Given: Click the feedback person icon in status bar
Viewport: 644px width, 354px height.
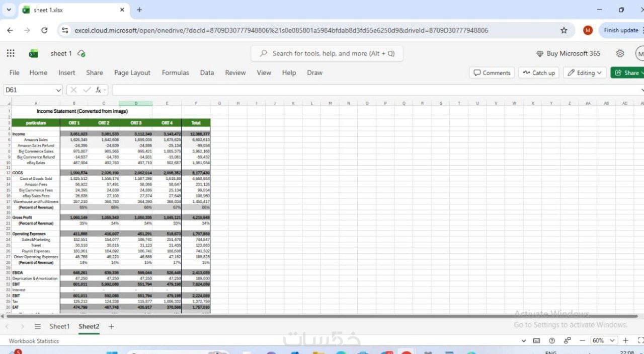Looking at the screenshot, I should (567, 341).
